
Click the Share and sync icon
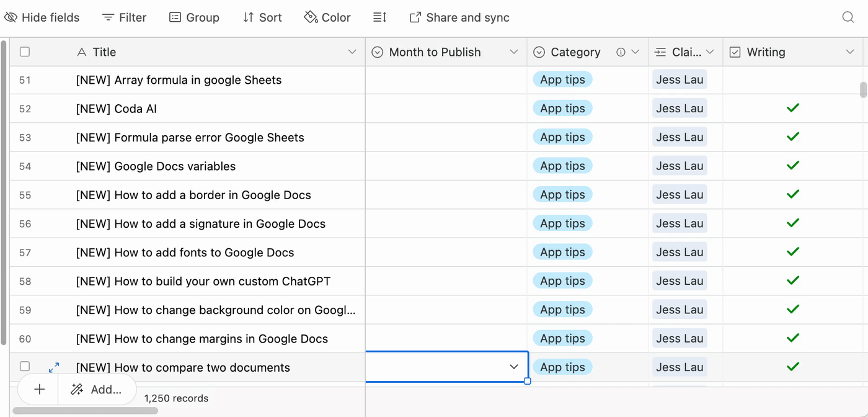(x=415, y=17)
